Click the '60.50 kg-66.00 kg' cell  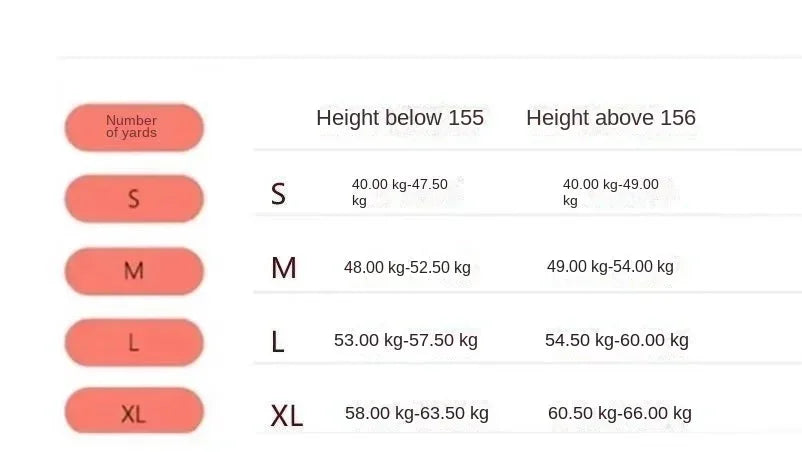pyautogui.click(x=620, y=414)
